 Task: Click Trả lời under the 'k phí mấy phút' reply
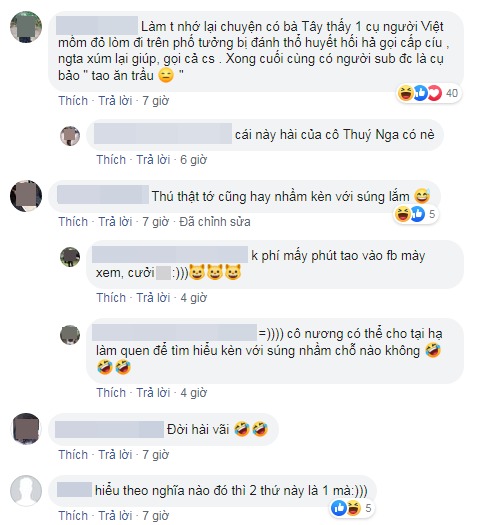pos(153,298)
